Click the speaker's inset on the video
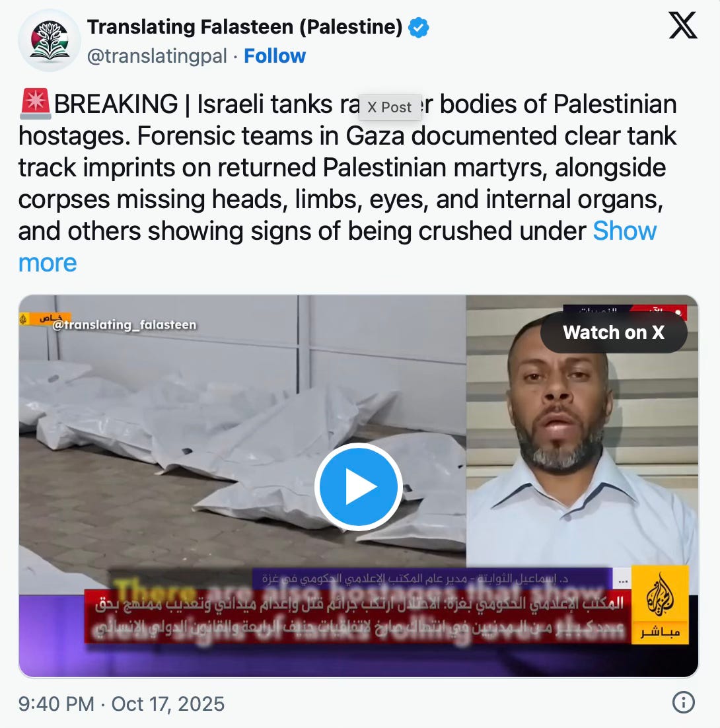This screenshot has height=728, width=720. [x=582, y=431]
